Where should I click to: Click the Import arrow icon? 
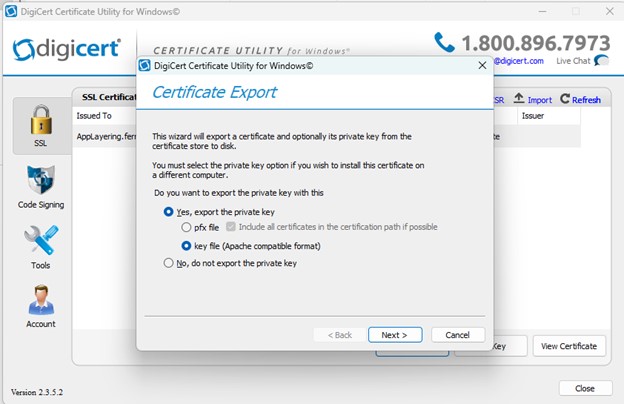tap(519, 99)
